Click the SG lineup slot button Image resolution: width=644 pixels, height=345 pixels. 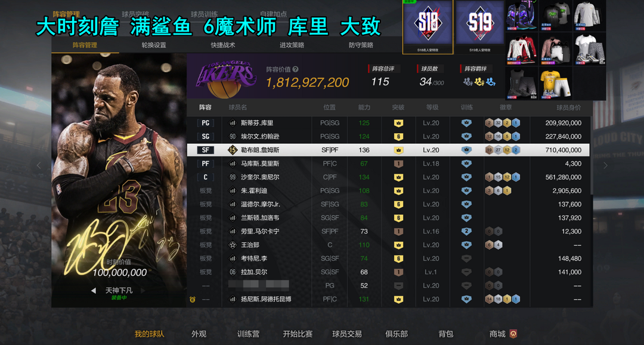pyautogui.click(x=205, y=137)
